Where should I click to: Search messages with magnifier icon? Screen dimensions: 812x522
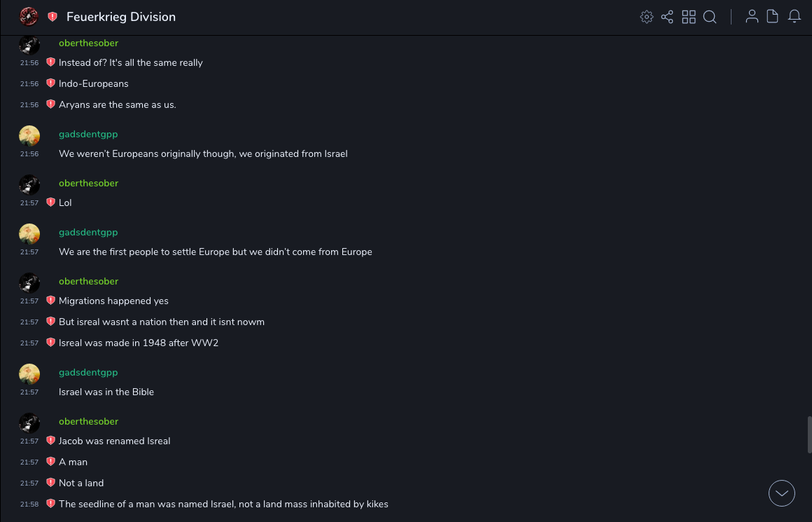(710, 17)
